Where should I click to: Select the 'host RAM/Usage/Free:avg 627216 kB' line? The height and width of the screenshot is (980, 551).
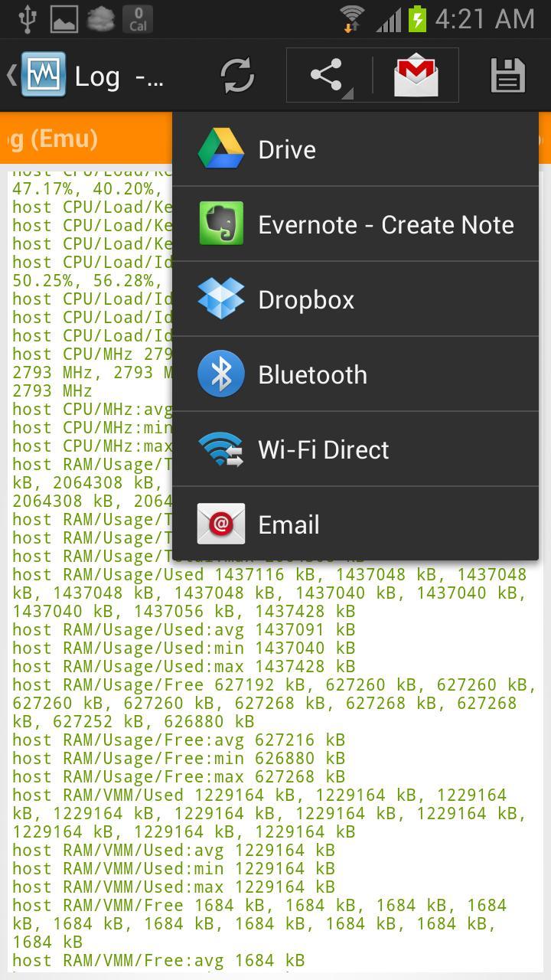point(178,740)
